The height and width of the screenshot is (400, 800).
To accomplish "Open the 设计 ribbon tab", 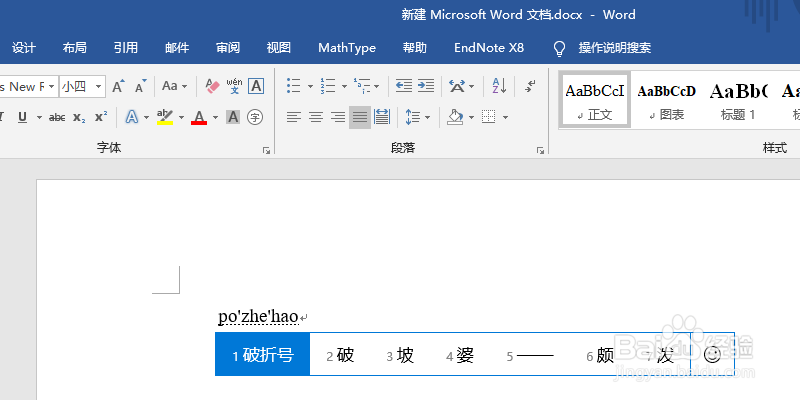I will point(24,48).
